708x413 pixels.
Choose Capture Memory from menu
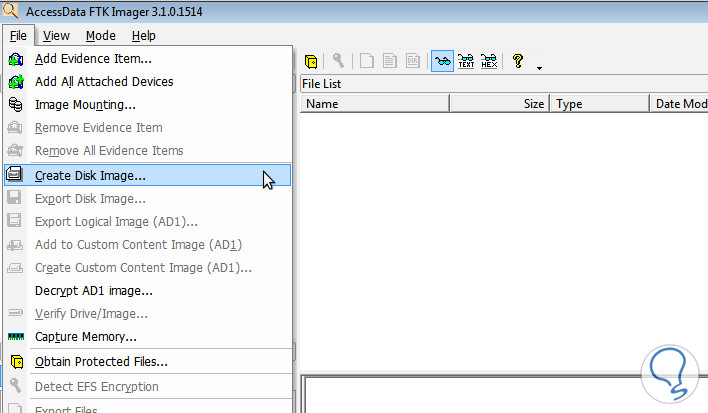tap(148, 337)
